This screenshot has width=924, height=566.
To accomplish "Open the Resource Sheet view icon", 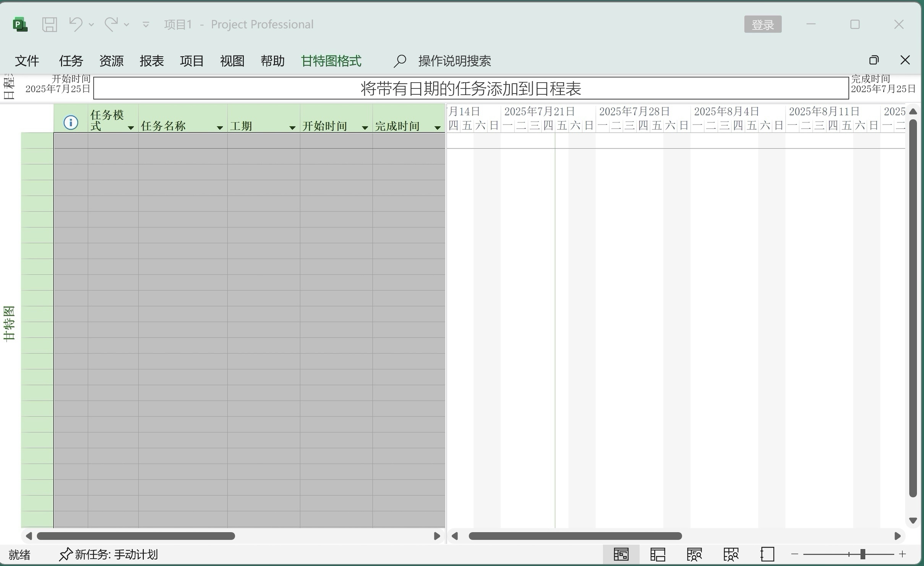I will pos(730,554).
